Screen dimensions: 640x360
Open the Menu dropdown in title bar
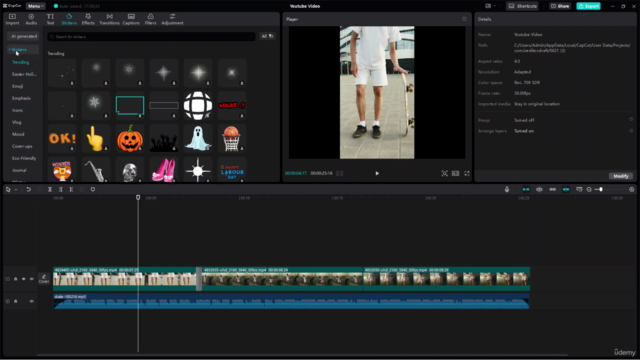pos(36,6)
